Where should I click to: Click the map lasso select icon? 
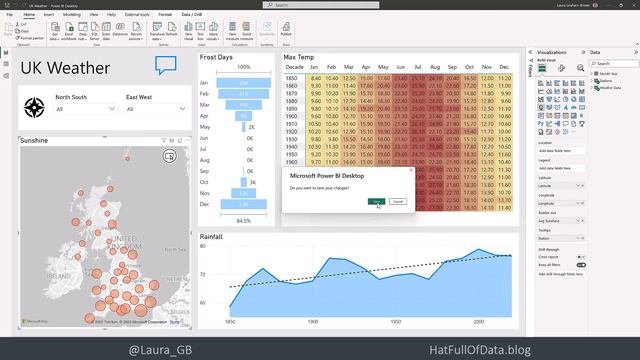point(169,156)
